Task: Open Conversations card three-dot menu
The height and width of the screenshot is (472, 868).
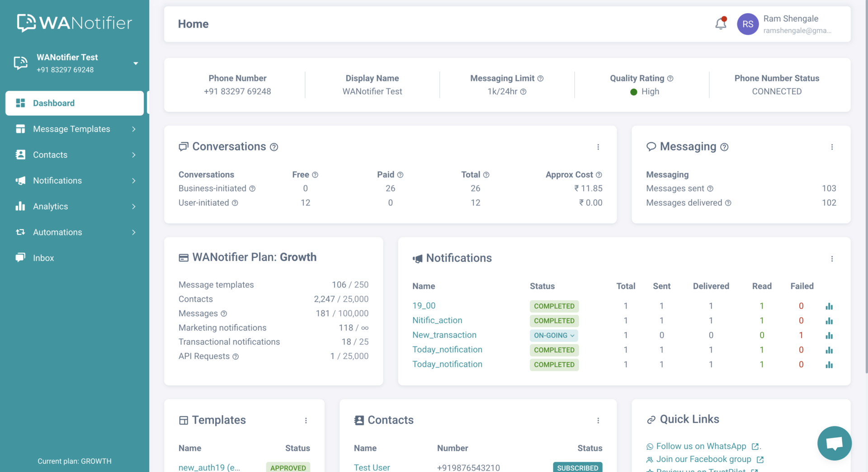Action: 598,147
